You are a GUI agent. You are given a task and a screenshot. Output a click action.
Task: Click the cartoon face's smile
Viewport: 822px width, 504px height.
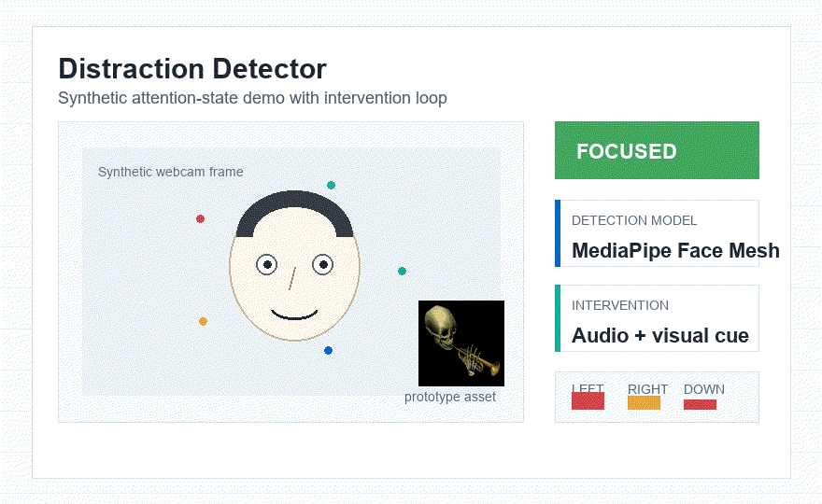click(x=294, y=314)
